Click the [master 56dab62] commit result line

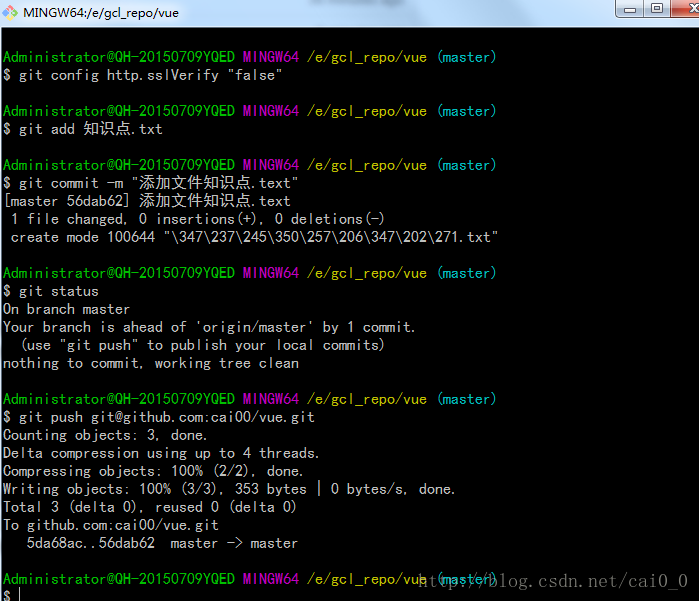pos(147,201)
